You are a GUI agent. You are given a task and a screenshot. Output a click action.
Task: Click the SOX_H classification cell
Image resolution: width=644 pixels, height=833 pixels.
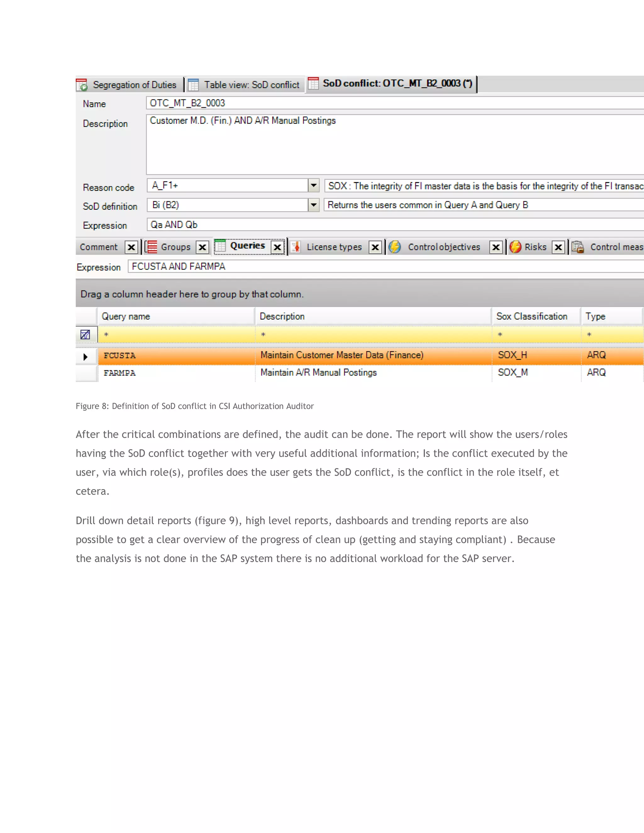click(536, 356)
